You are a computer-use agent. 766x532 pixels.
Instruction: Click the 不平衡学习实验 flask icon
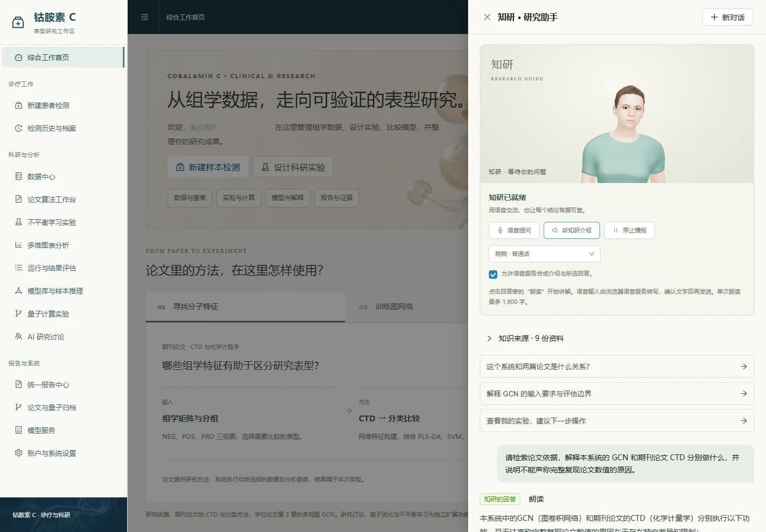tap(19, 222)
